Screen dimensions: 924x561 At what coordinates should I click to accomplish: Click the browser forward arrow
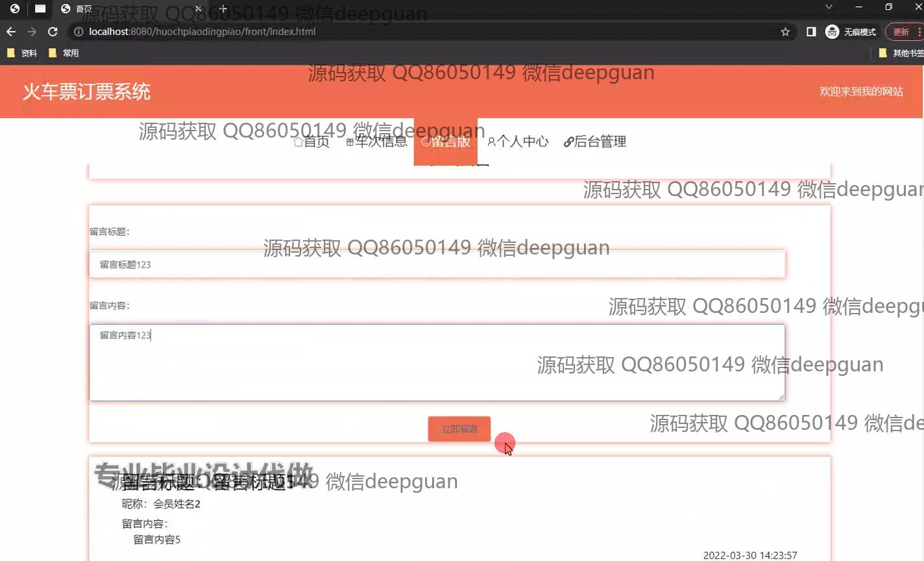tap(32, 32)
